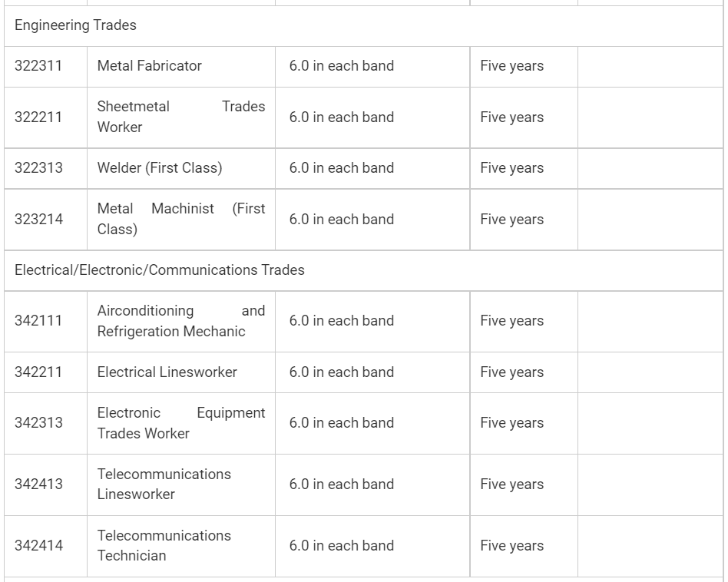Click Airconditioning and Refrigeration Mechanic cell

tap(180, 321)
